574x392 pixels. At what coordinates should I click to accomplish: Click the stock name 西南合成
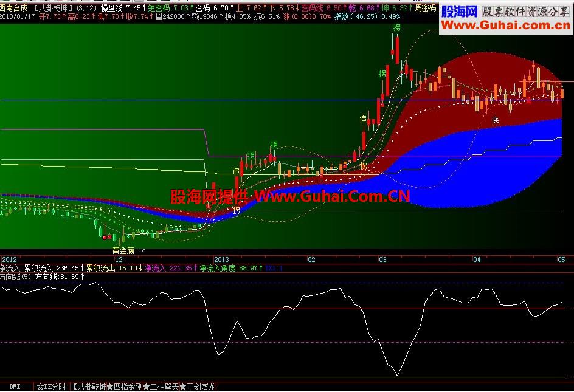pos(14,8)
